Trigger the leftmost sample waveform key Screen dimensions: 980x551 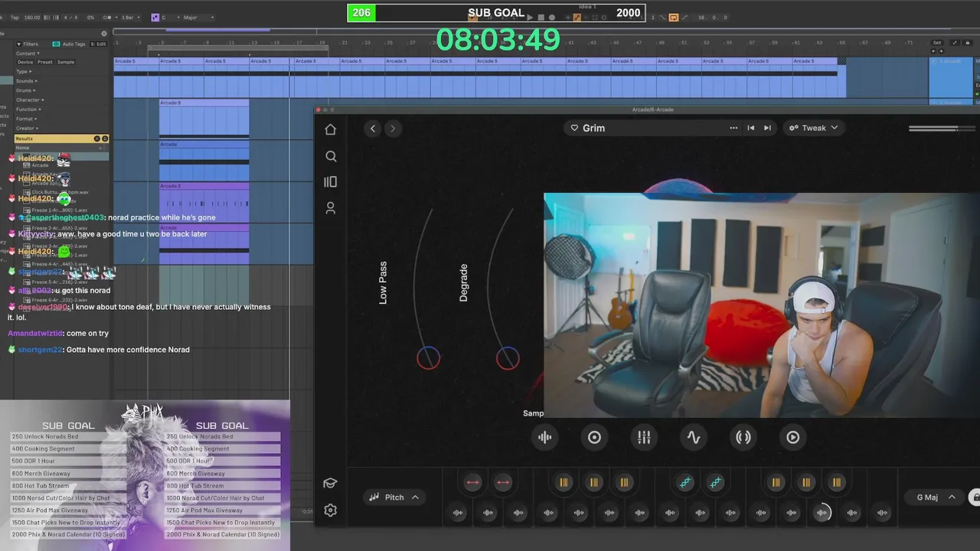(x=458, y=513)
